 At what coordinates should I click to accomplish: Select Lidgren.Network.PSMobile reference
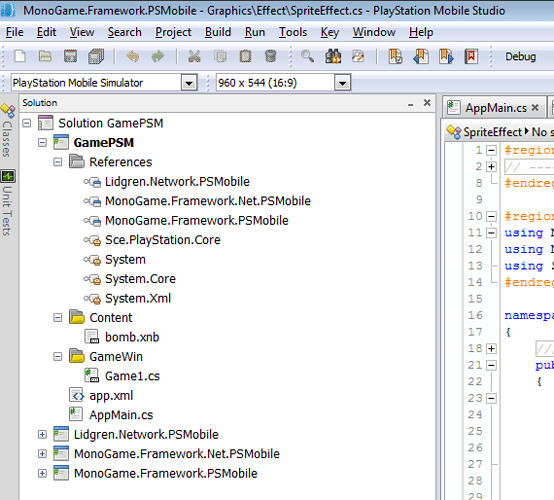[177, 182]
